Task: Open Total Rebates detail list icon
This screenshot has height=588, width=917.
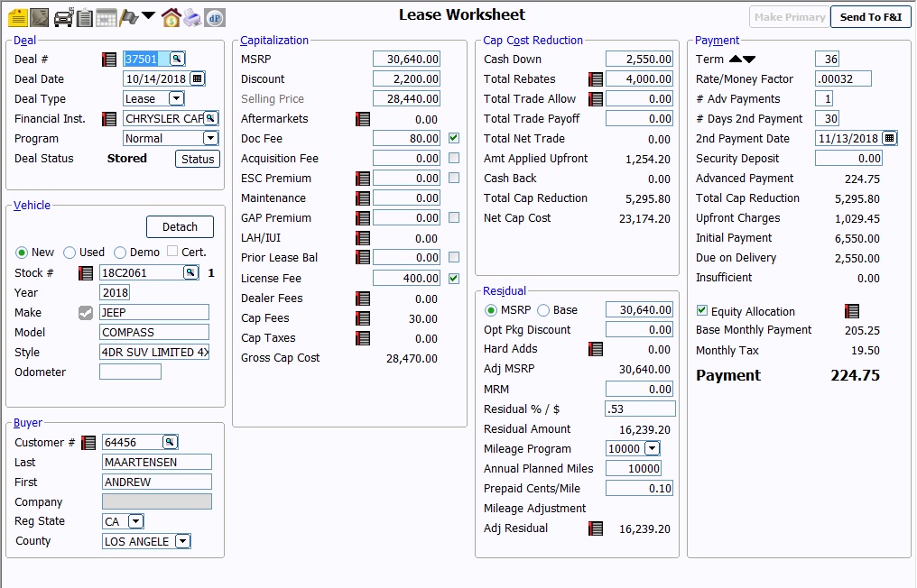Action: (x=596, y=79)
